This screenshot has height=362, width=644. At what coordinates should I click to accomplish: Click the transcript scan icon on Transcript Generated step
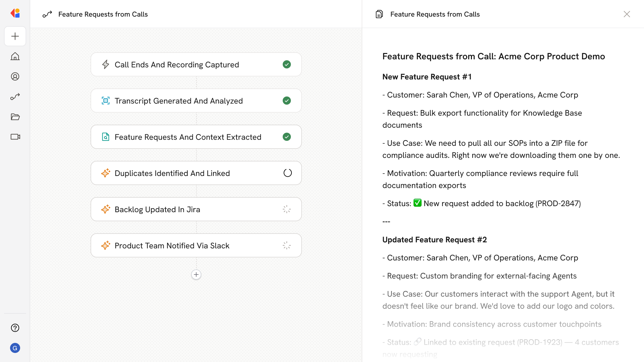(x=106, y=101)
